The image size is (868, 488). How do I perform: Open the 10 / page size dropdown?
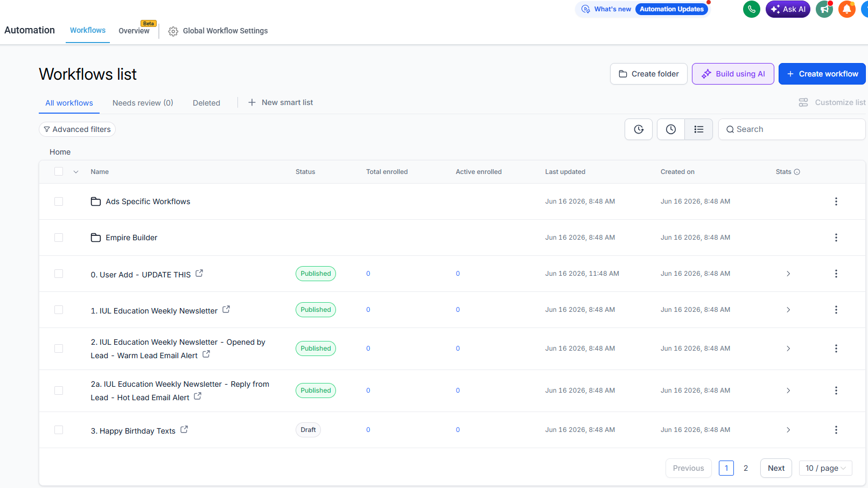tap(825, 468)
